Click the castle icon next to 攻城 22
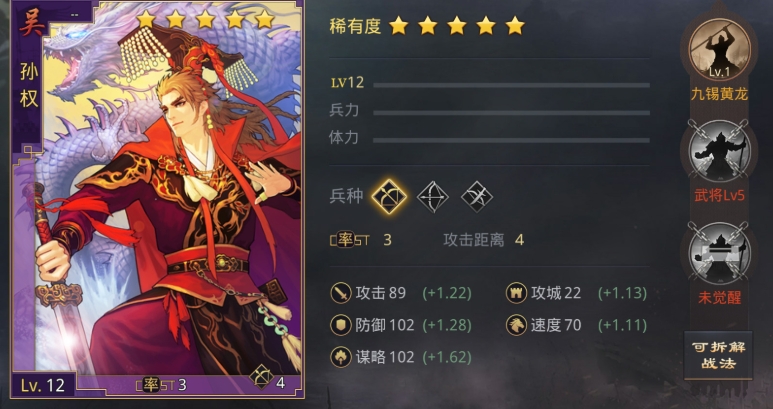The width and height of the screenshot is (773, 409). [516, 293]
